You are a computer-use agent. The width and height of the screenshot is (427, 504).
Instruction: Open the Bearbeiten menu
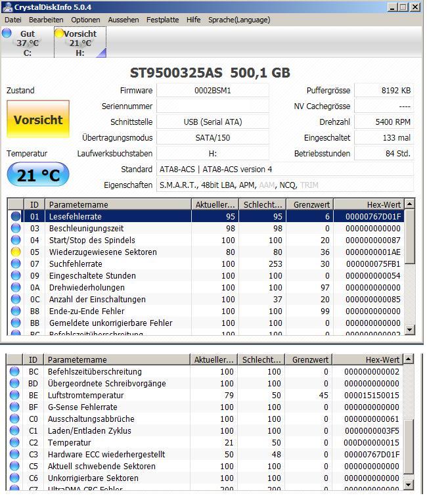[x=46, y=20]
